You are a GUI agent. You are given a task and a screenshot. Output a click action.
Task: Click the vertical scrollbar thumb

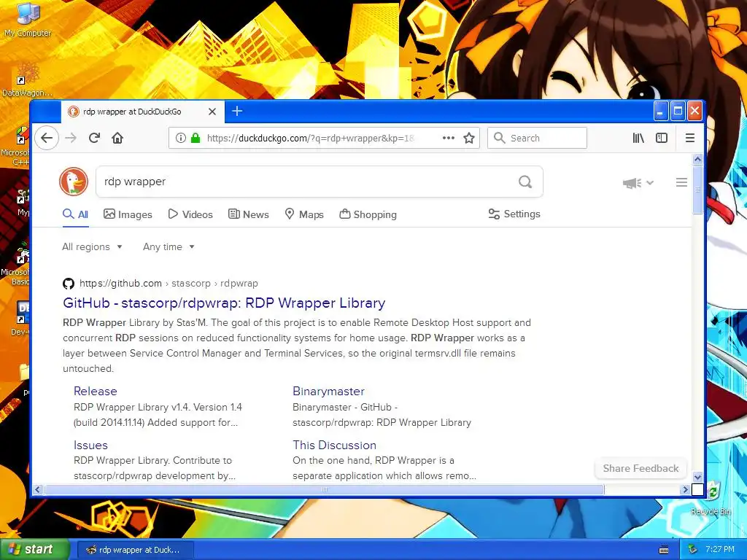click(x=697, y=190)
